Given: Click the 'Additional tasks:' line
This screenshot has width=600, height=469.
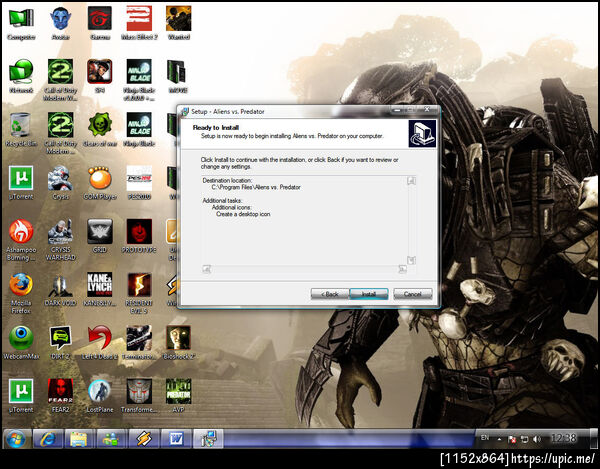Looking at the screenshot, I should click(x=222, y=200).
